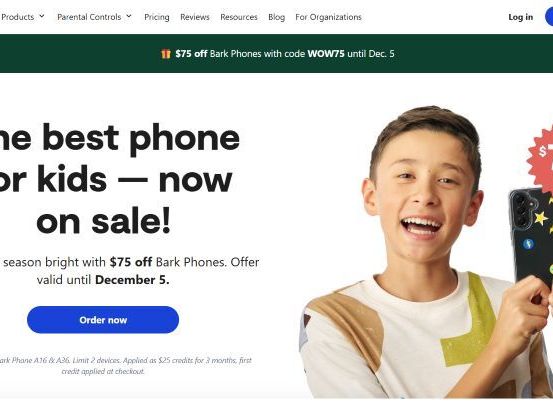Click the blue Order now button
The width and height of the screenshot is (553, 415).
pyautogui.click(x=103, y=320)
